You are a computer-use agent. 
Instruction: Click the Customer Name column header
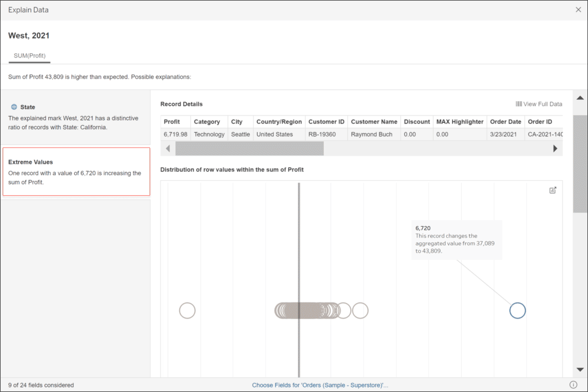[374, 122]
